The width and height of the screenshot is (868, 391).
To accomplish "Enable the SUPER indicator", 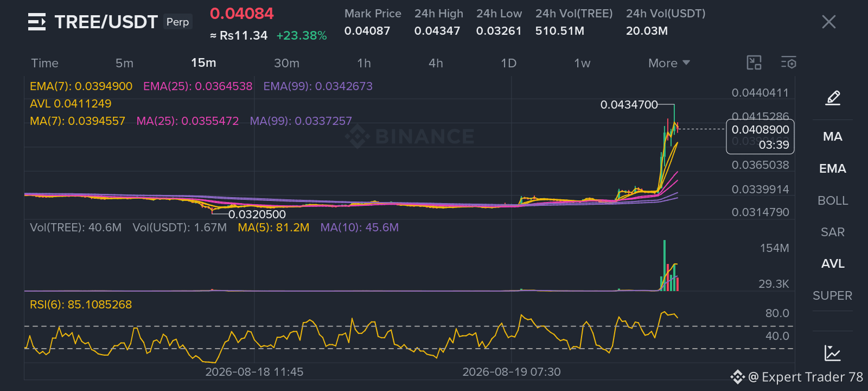I will tap(833, 295).
